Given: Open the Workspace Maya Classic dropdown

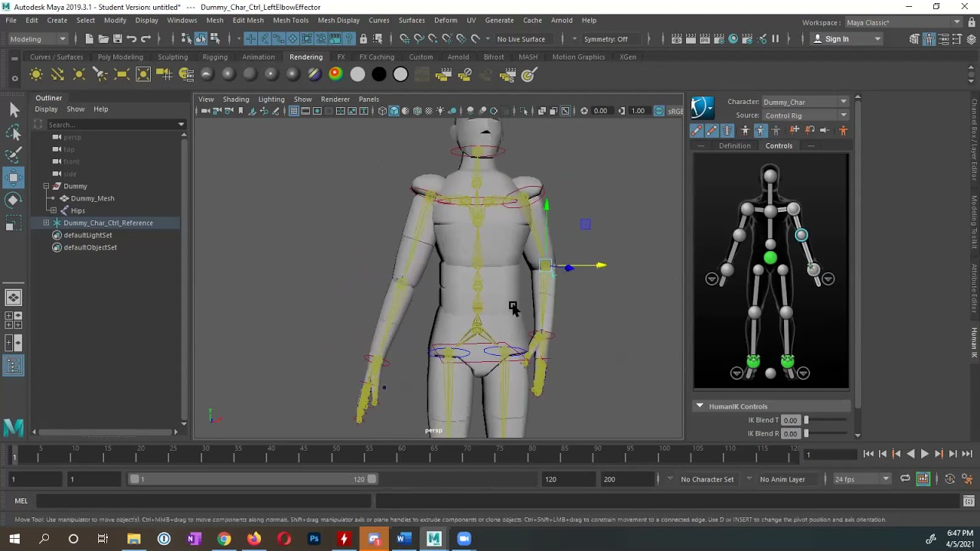Looking at the screenshot, I should click(x=903, y=22).
